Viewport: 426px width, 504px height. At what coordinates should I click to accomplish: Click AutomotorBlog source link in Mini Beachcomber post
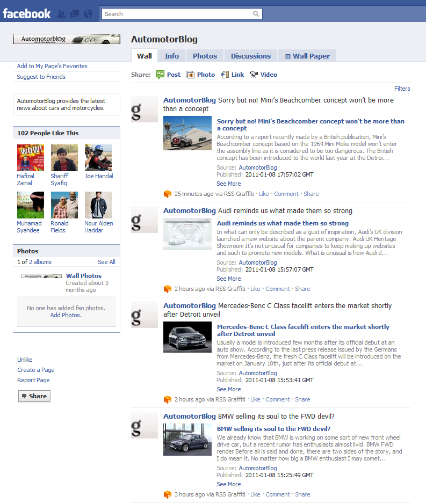(x=258, y=167)
